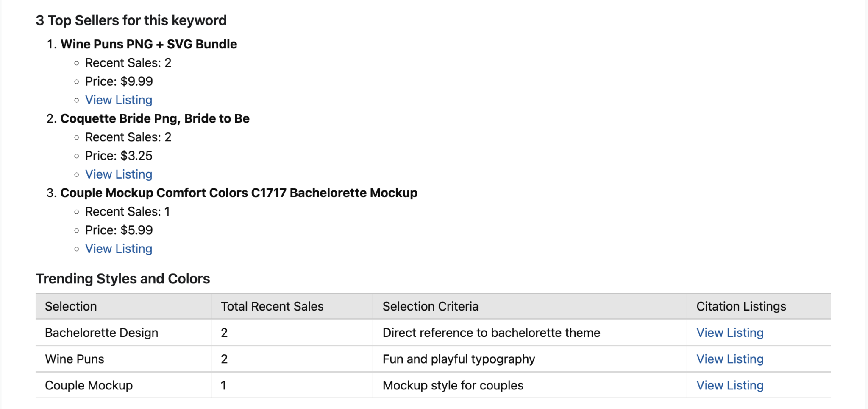This screenshot has height=409, width=868.
Task: Click the 3 Top Sellers for this keyword heading
Action: pyautogui.click(x=131, y=20)
